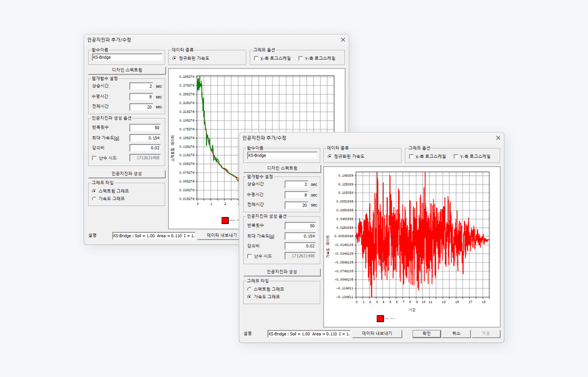Click 최대 가속도[g] field in back dialog
This screenshot has width=588, height=377.
[x=145, y=138]
